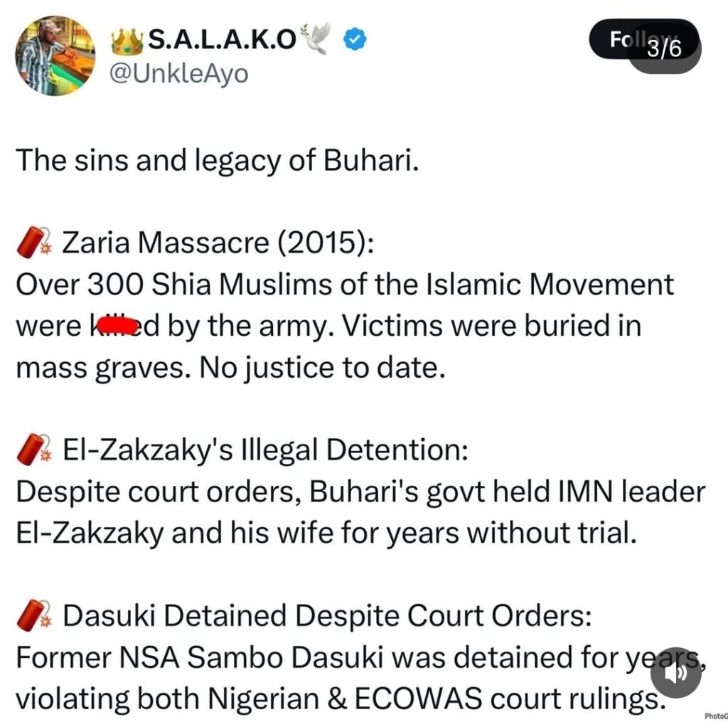Screen dimensions: 728x722
Task: Toggle the sound speaker icon
Action: tap(675, 671)
